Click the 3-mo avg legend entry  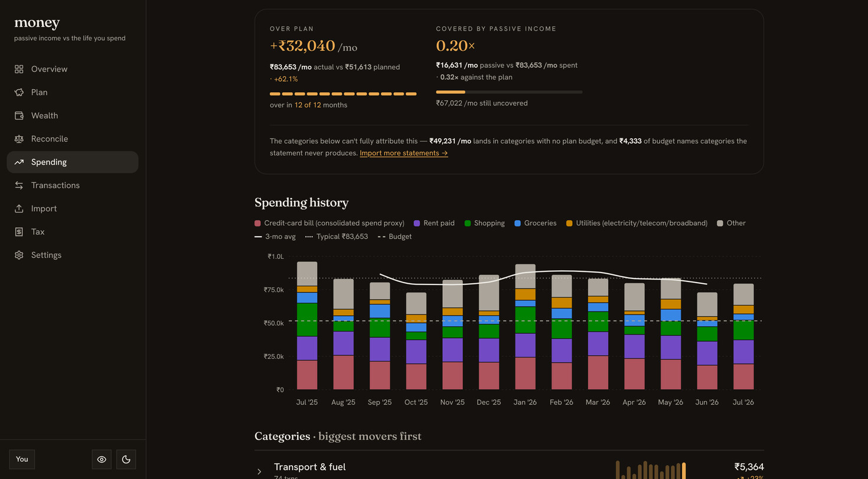pyautogui.click(x=275, y=237)
